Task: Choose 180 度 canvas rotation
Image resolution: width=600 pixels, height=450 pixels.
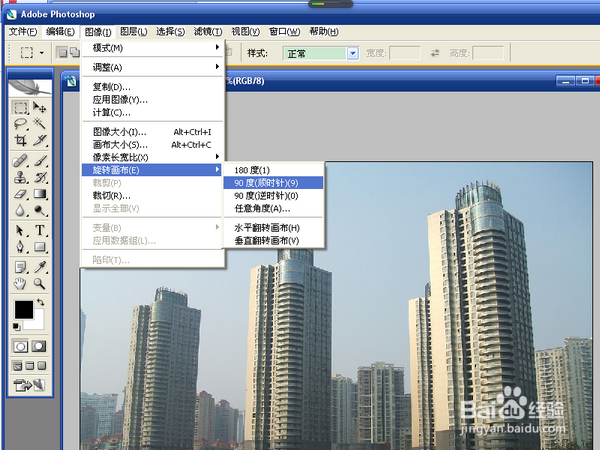Action: 273,170
